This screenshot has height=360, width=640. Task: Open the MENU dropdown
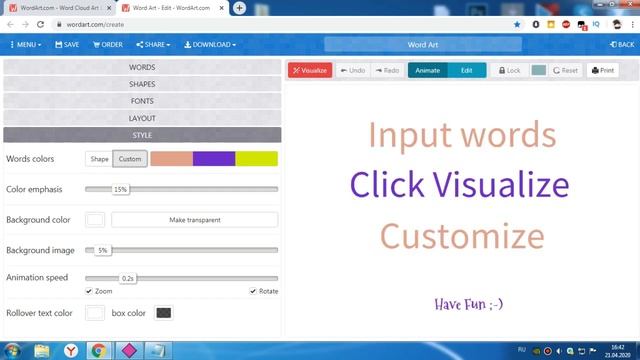(x=25, y=44)
